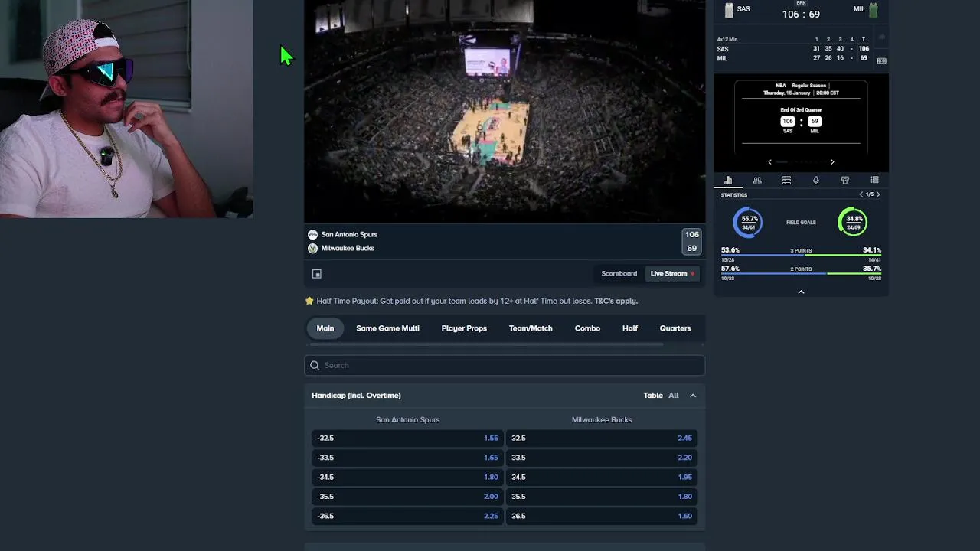This screenshot has width=980, height=551.
Task: Collapse the statistics widget with the up chevron
Action: tap(801, 292)
